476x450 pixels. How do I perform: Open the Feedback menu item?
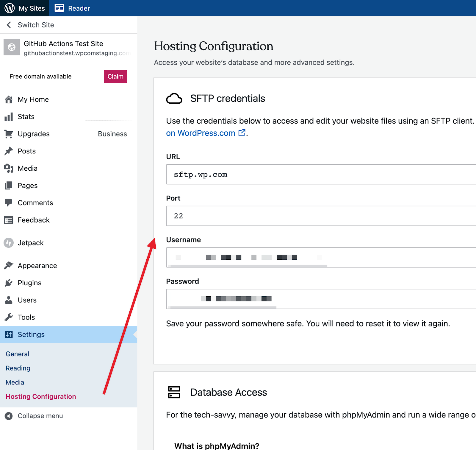coord(68,220)
